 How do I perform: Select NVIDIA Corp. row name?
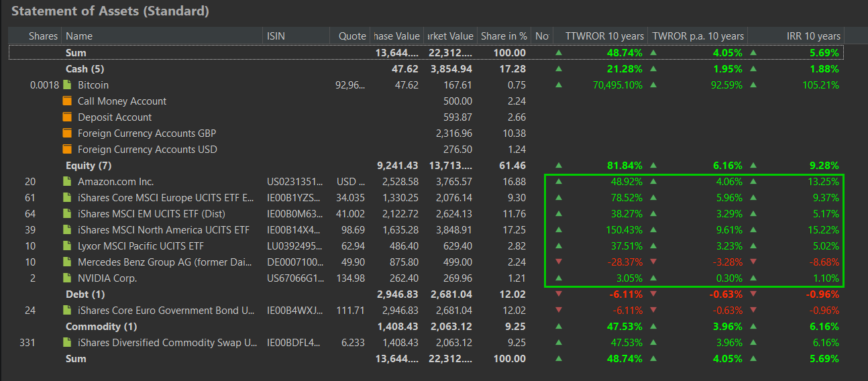point(107,278)
